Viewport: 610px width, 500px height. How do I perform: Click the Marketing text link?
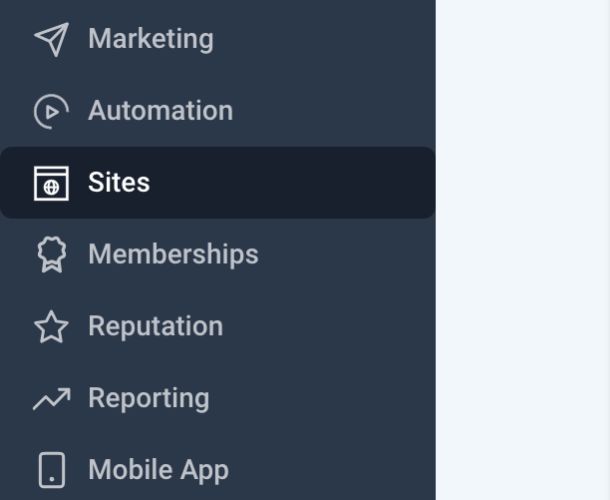point(150,39)
